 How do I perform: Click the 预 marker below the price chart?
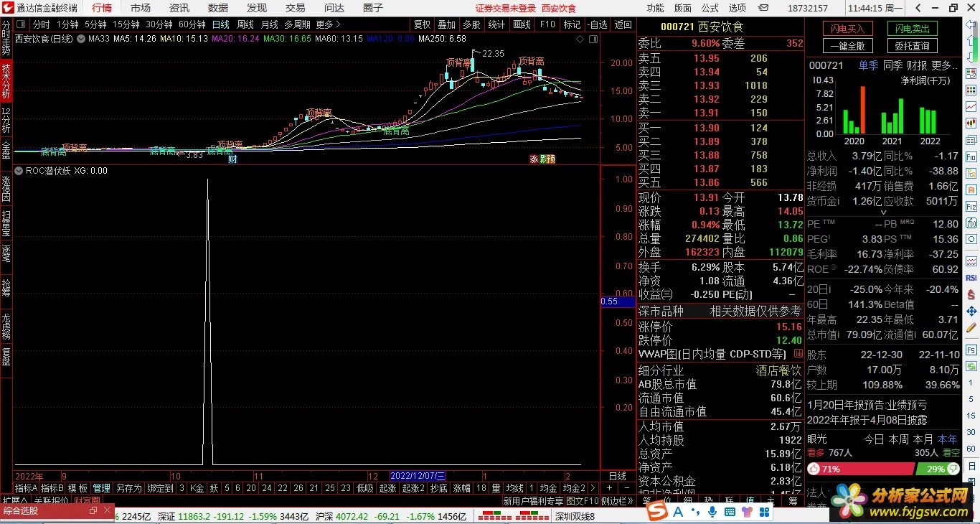pos(551,159)
